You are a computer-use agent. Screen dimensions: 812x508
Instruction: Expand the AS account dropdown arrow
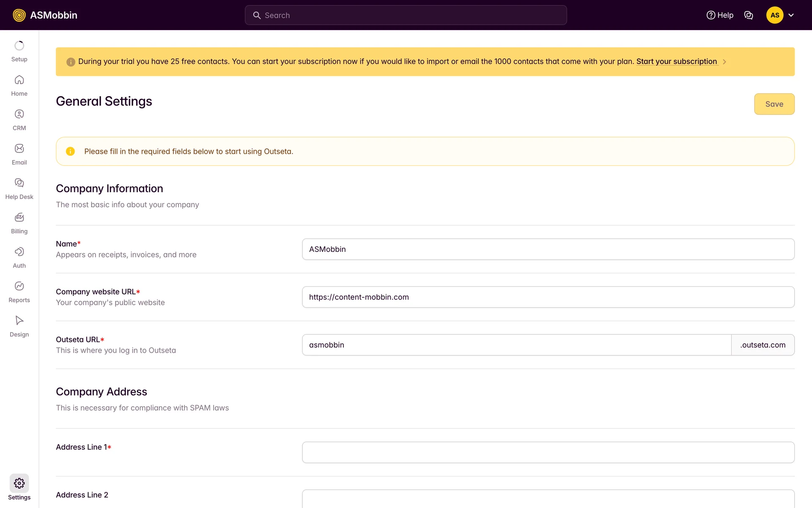click(x=791, y=15)
